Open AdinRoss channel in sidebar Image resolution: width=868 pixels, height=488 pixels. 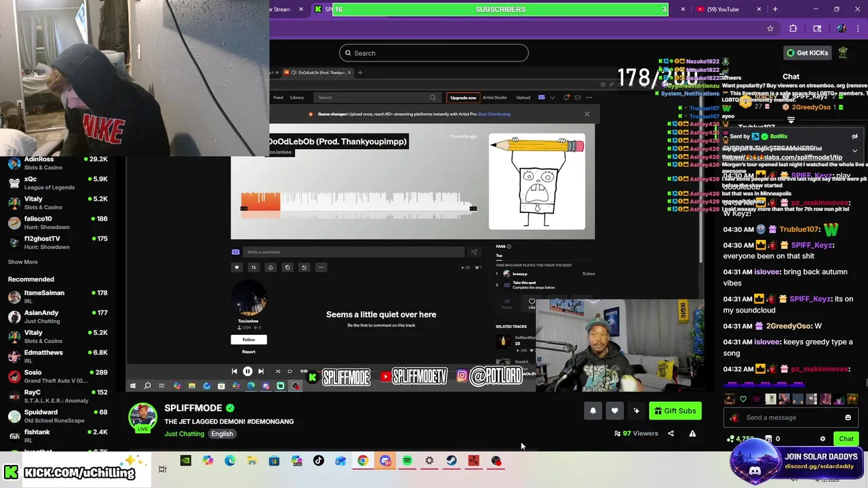[x=58, y=163]
